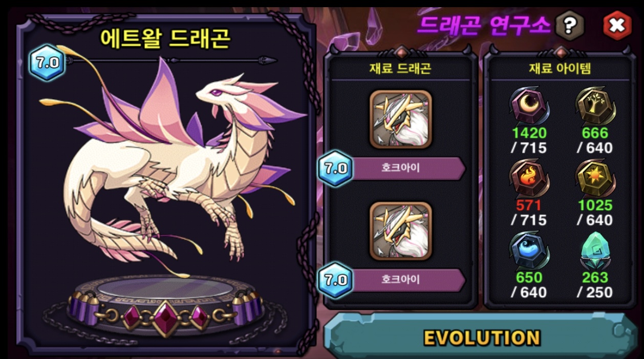Tap the 7.0 hexagon beside the bottom 호크아이
Screen dimensions: 644x359
pyautogui.click(x=335, y=280)
